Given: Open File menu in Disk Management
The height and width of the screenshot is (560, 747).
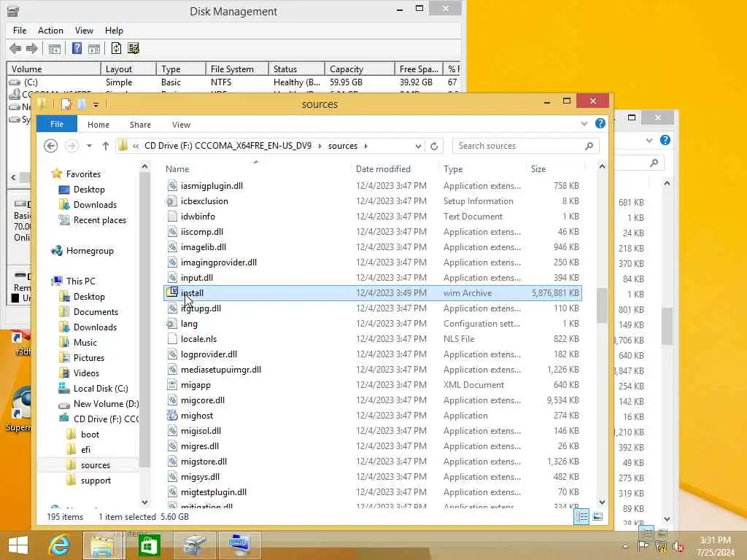Looking at the screenshot, I should click(20, 31).
